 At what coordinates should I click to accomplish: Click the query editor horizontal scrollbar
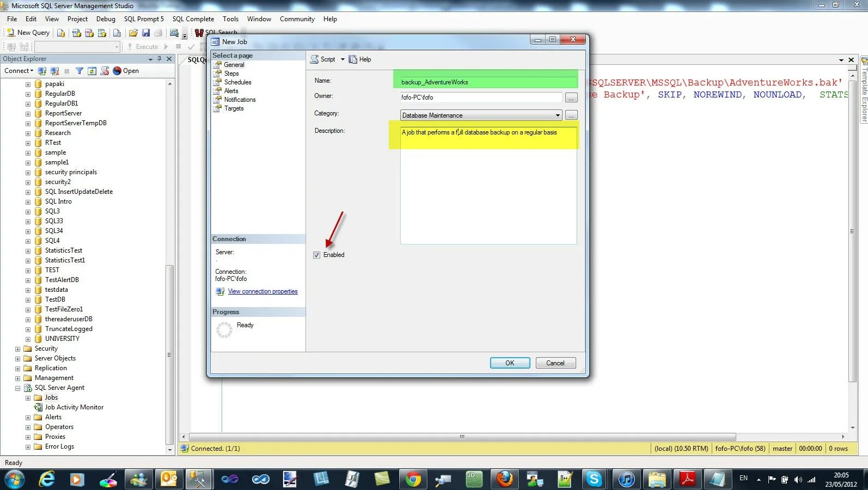click(462, 437)
